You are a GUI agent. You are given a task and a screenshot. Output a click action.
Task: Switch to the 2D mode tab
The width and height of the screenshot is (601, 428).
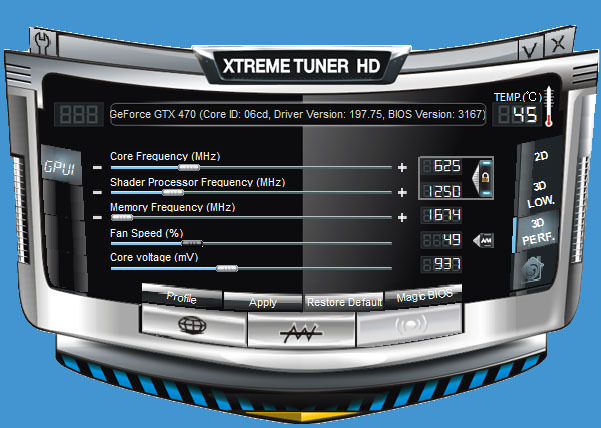point(541,157)
